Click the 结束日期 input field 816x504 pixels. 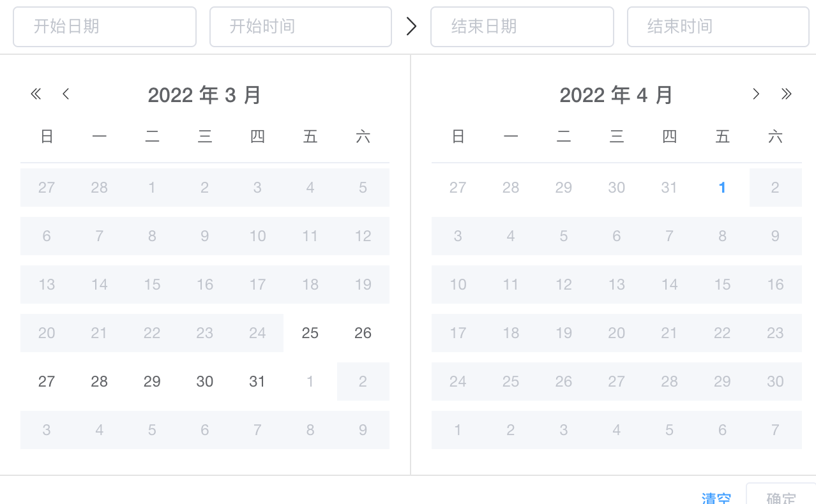click(522, 26)
